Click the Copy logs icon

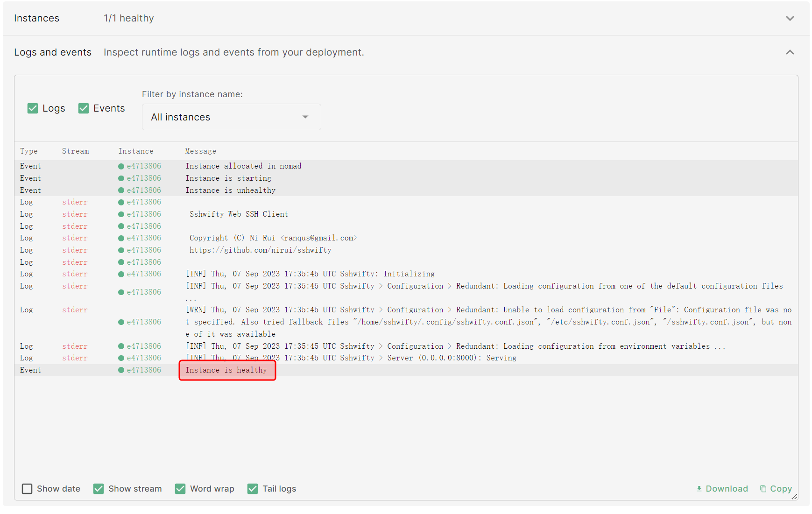click(763, 489)
